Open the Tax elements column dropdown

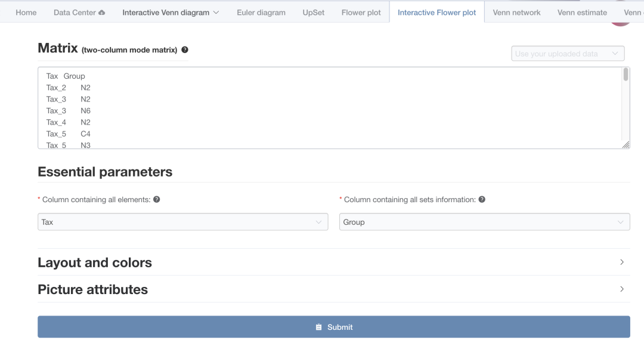click(183, 222)
